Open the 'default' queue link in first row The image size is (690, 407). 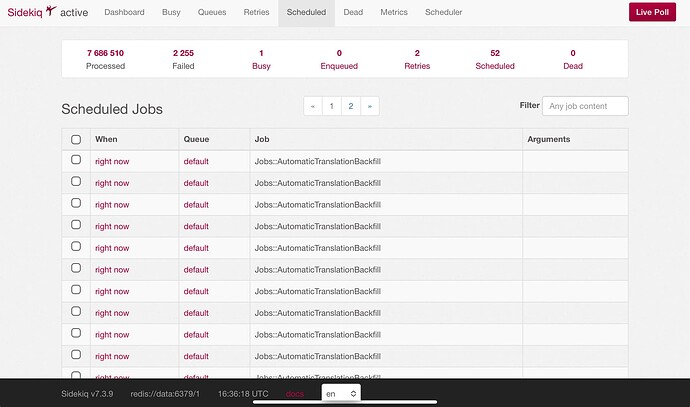coord(196,161)
